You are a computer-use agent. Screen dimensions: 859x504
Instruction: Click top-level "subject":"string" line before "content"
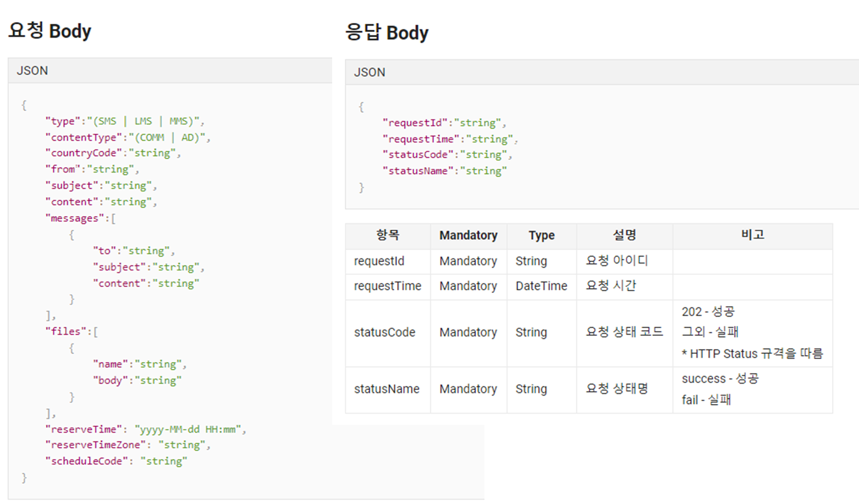[x=101, y=186]
